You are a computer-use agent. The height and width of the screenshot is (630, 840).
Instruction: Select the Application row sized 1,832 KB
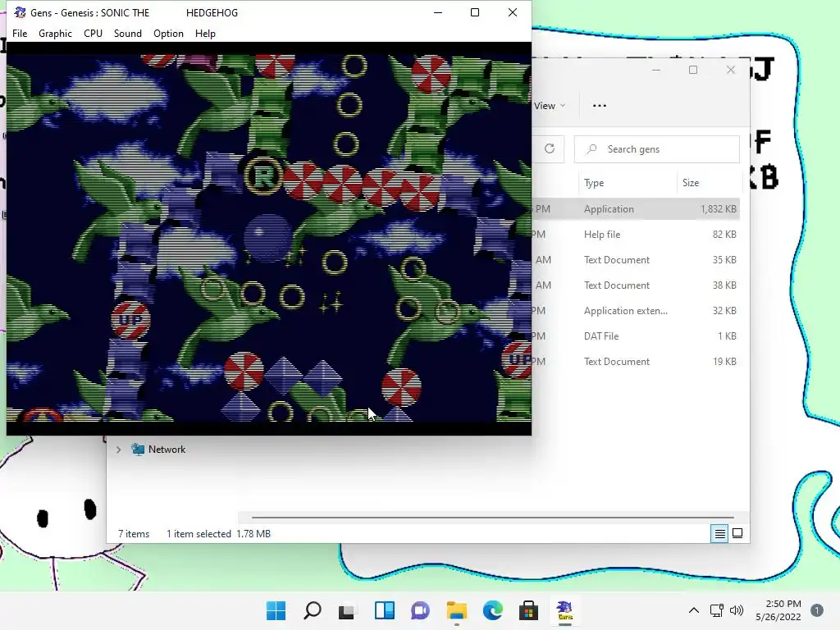pyautogui.click(x=636, y=209)
